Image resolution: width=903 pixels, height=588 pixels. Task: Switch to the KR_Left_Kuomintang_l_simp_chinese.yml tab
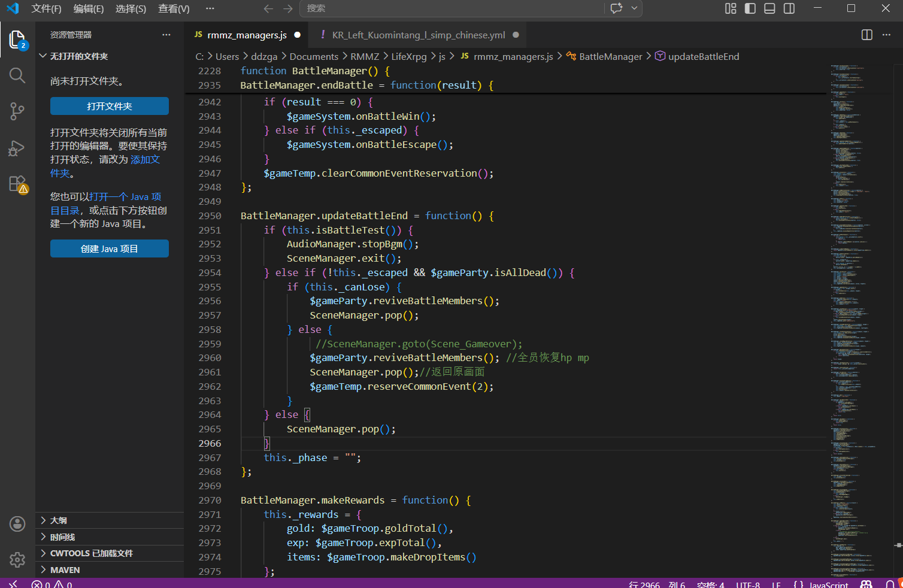[419, 35]
